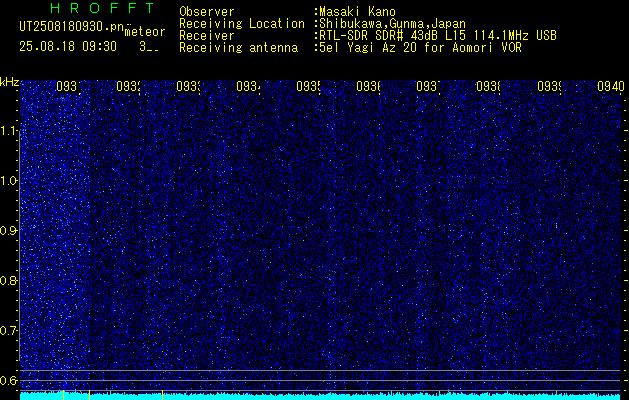Click the yellow echo tick just before 0933
This screenshot has width=629, height=400.
162,395
